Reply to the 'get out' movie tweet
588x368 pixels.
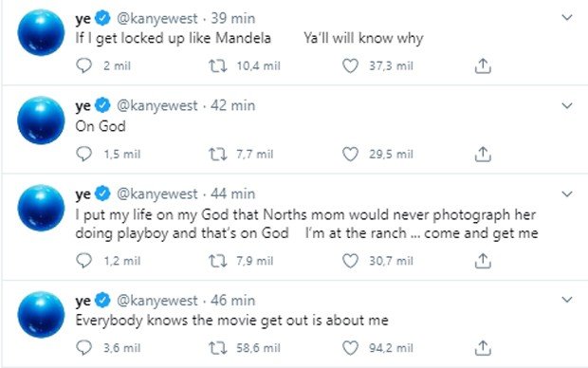(x=83, y=347)
